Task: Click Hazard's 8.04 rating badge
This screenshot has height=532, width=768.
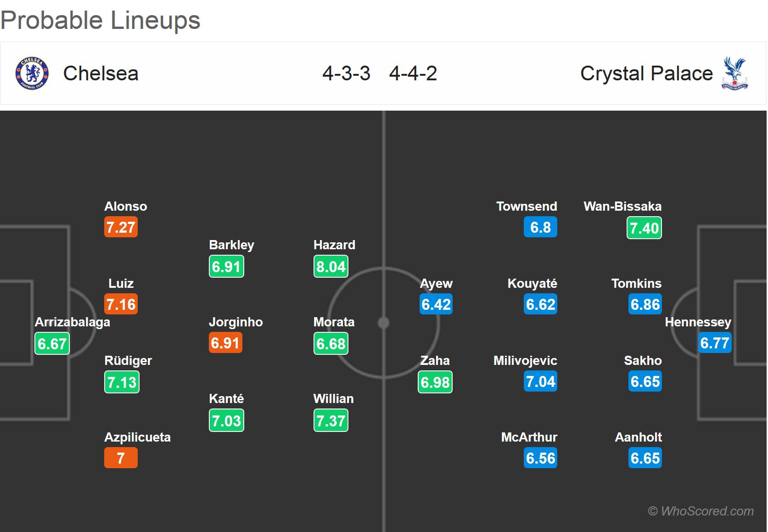Action: [331, 267]
